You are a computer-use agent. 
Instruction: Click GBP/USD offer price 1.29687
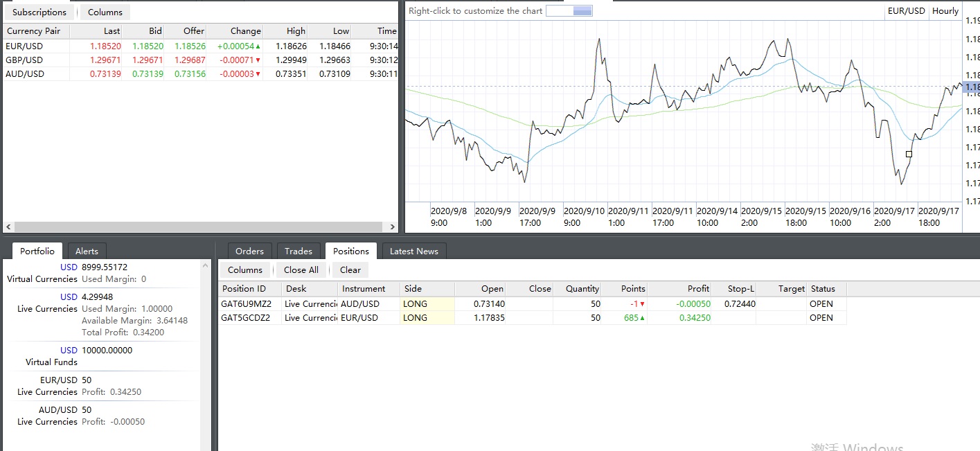(x=190, y=60)
